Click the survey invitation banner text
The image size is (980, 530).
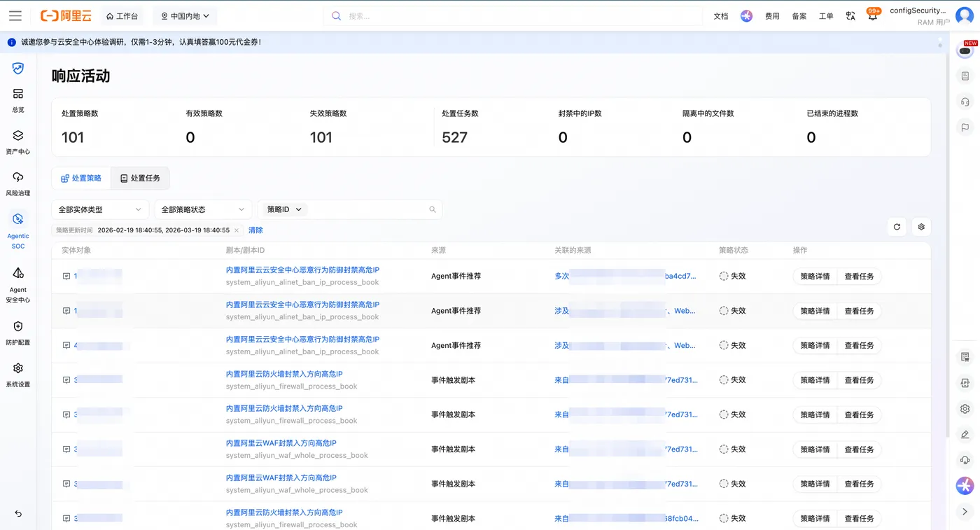tap(141, 42)
